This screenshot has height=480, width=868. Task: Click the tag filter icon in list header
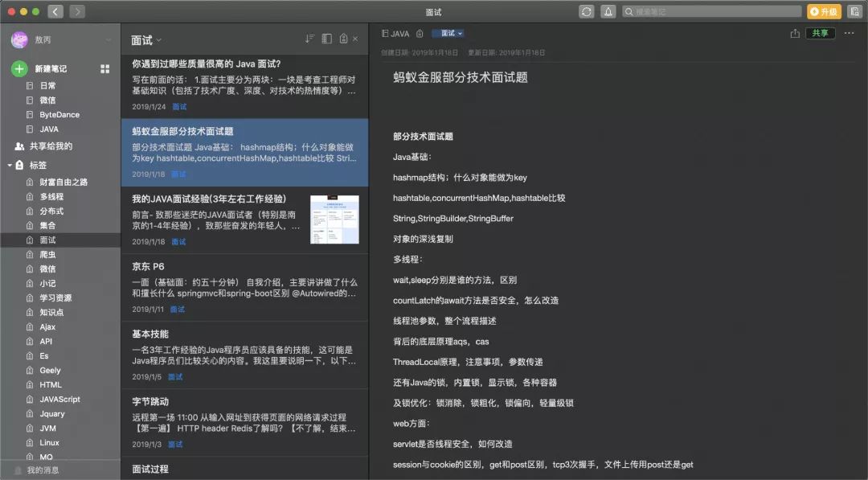tap(343, 39)
